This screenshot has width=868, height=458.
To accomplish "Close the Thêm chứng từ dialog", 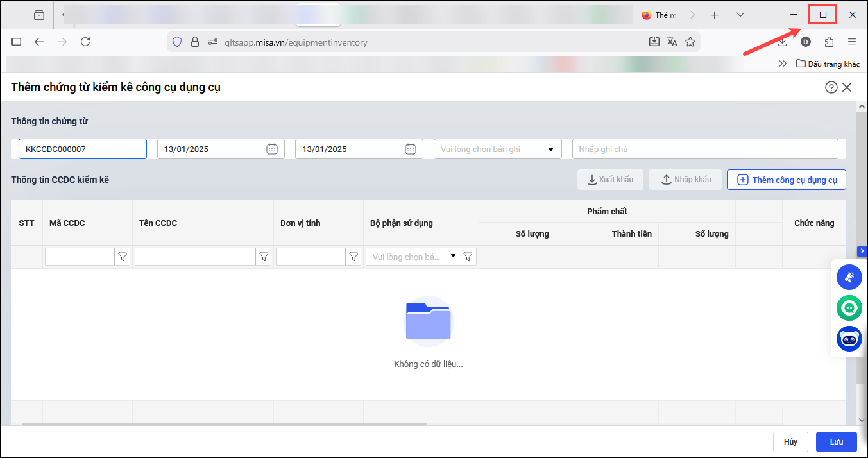I will (x=847, y=88).
